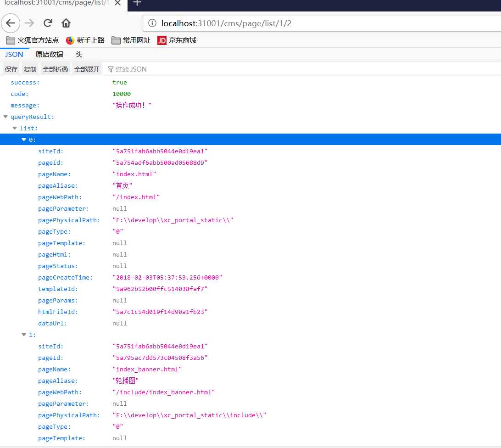This screenshot has height=448, width=501.
Task: Select htmlFileId value 5a7c1c54d019f14d90a1fb23
Action: (160, 312)
